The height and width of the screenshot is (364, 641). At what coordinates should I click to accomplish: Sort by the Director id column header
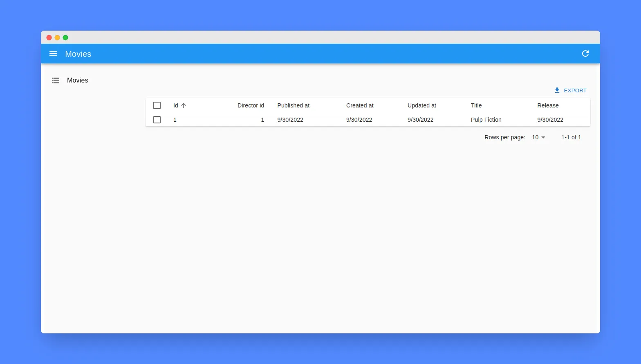click(x=251, y=105)
